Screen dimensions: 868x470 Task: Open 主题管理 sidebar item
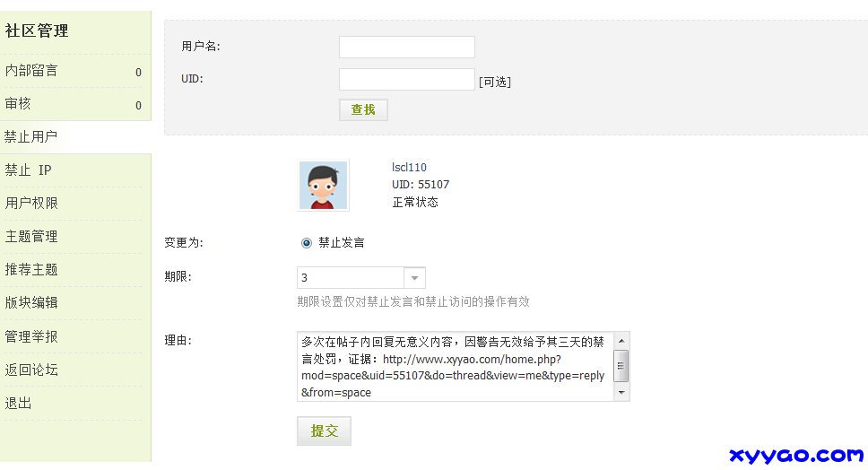click(x=31, y=236)
